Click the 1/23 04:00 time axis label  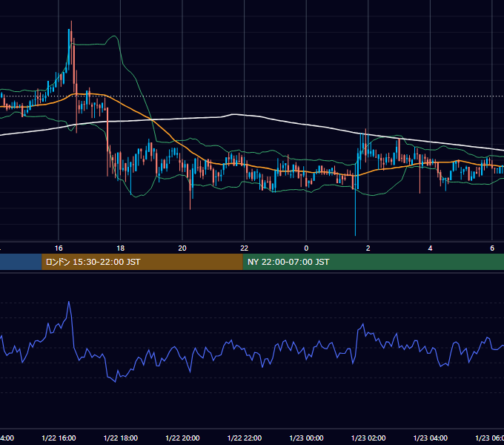pyautogui.click(x=430, y=438)
